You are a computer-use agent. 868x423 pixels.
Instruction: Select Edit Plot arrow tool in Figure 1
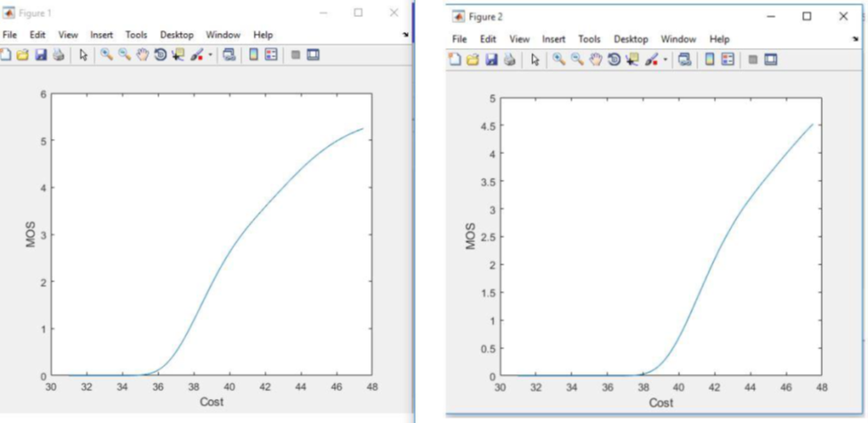point(84,55)
